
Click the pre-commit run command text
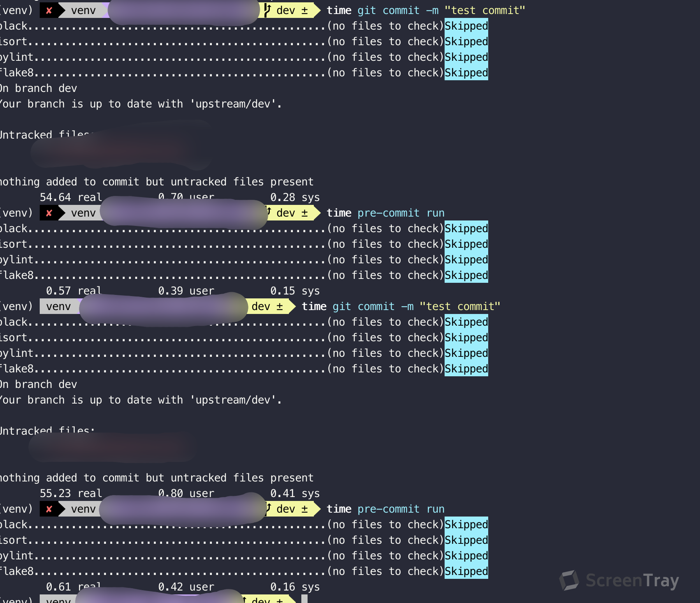coord(400,213)
